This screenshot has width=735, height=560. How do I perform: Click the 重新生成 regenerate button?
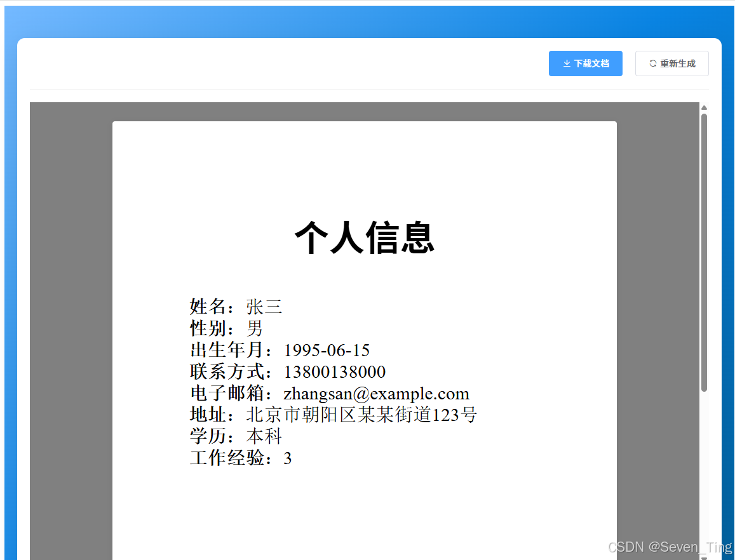click(x=671, y=63)
